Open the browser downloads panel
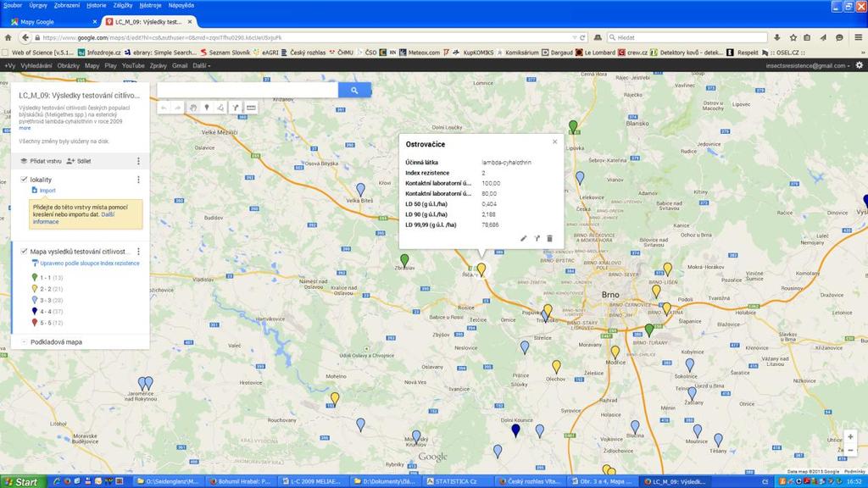The height and width of the screenshot is (488, 868). (x=777, y=37)
